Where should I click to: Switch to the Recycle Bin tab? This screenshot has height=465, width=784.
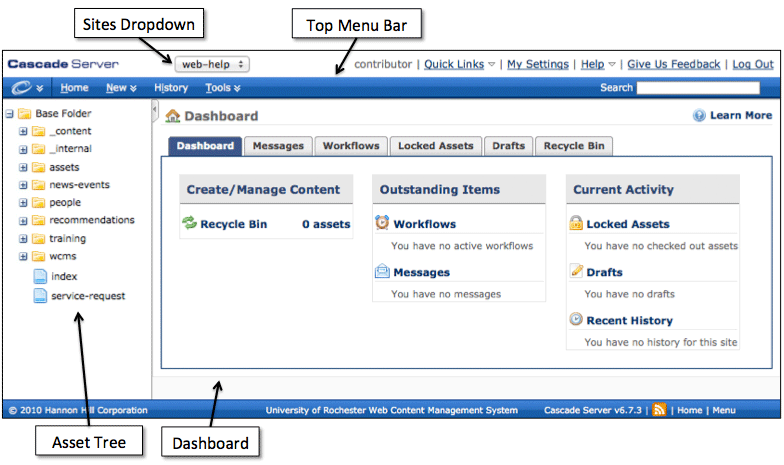574,146
